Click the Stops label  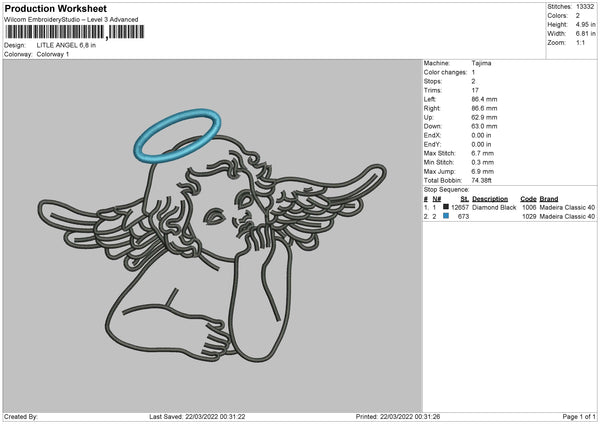[x=432, y=82]
